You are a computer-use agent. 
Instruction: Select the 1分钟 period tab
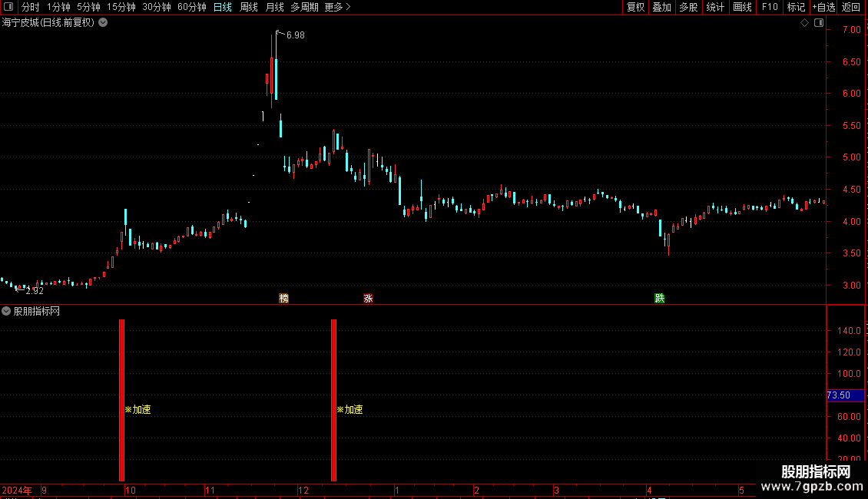(58, 7)
